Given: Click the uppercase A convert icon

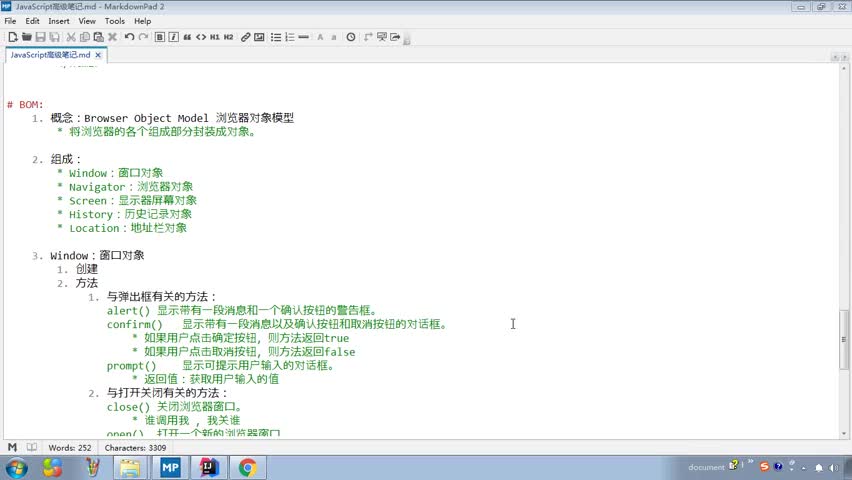Looking at the screenshot, I should (x=320, y=37).
